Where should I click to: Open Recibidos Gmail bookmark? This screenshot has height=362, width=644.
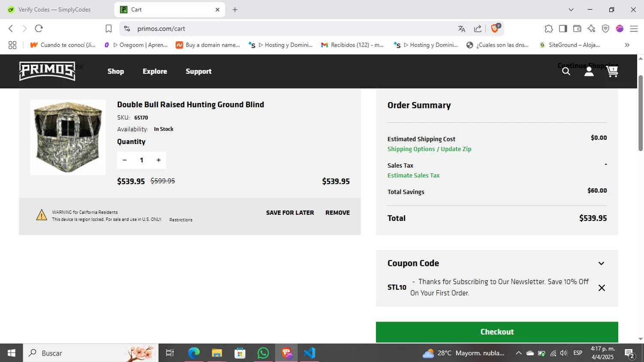pos(352,45)
